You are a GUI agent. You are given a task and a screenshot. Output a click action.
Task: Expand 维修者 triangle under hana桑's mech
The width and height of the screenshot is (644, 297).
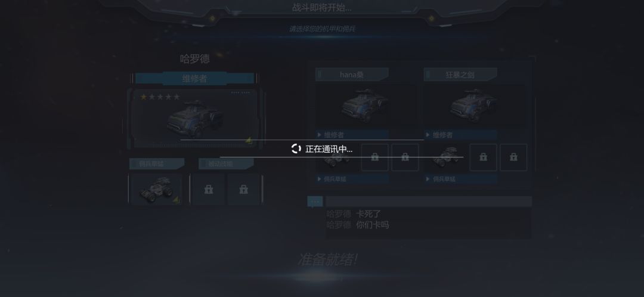coord(320,135)
